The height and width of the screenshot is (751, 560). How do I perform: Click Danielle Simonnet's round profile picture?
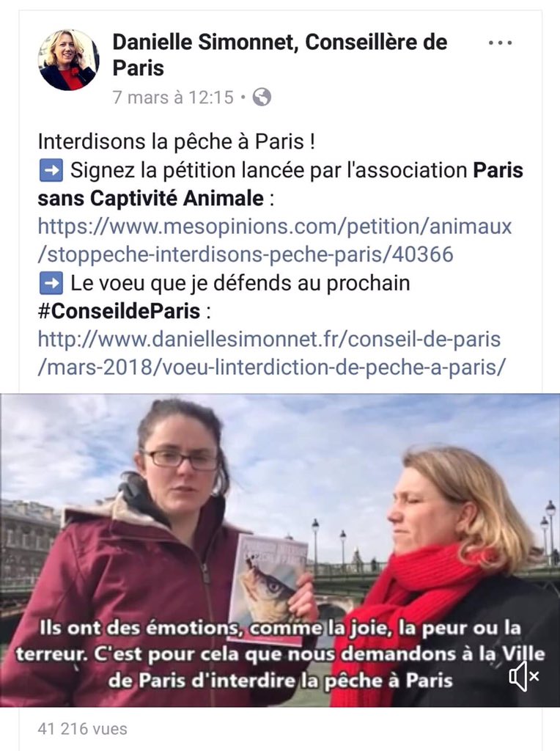tap(68, 60)
